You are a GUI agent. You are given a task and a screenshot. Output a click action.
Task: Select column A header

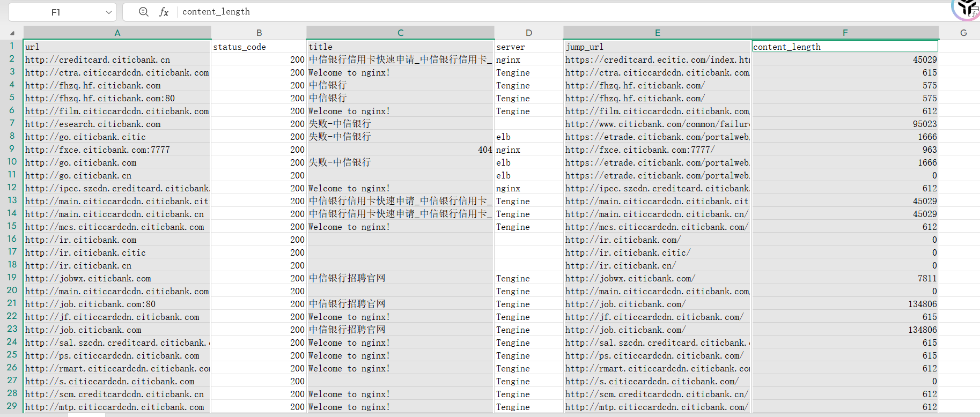point(117,33)
